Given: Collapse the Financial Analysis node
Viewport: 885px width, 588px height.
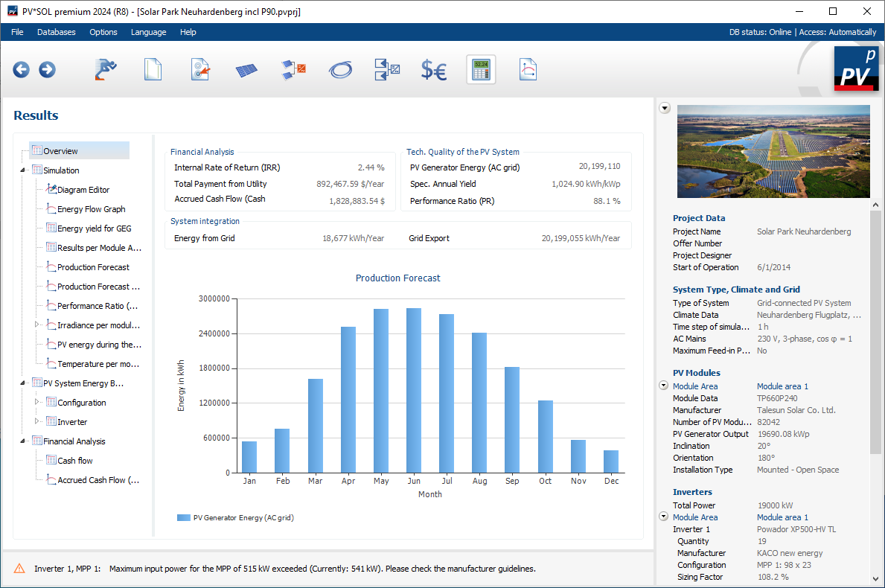Looking at the screenshot, I should click(22, 441).
